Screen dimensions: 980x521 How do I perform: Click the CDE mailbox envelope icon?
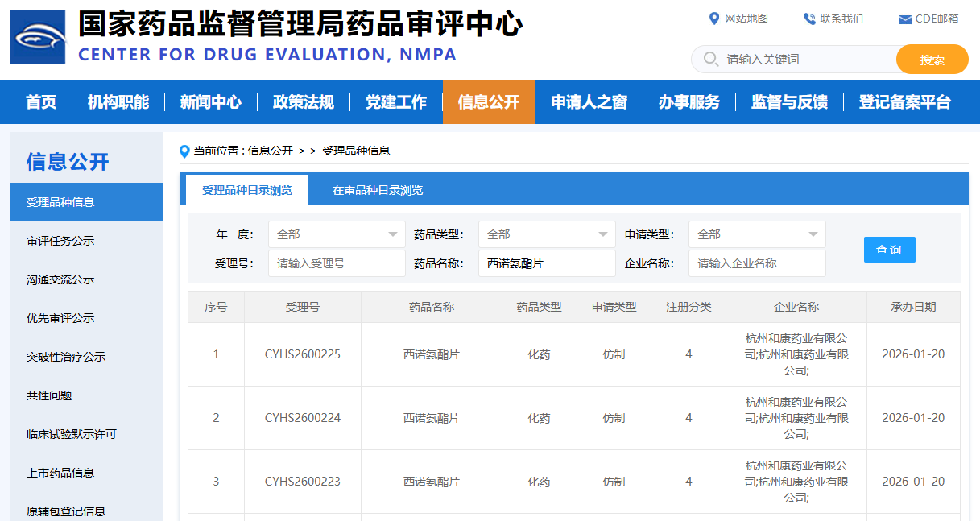tap(905, 19)
